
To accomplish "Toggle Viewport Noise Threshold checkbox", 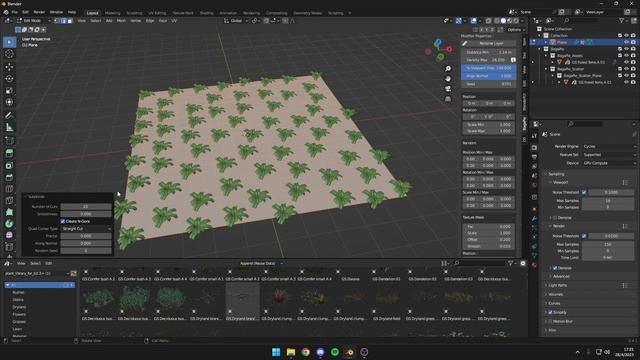I will 584,192.
